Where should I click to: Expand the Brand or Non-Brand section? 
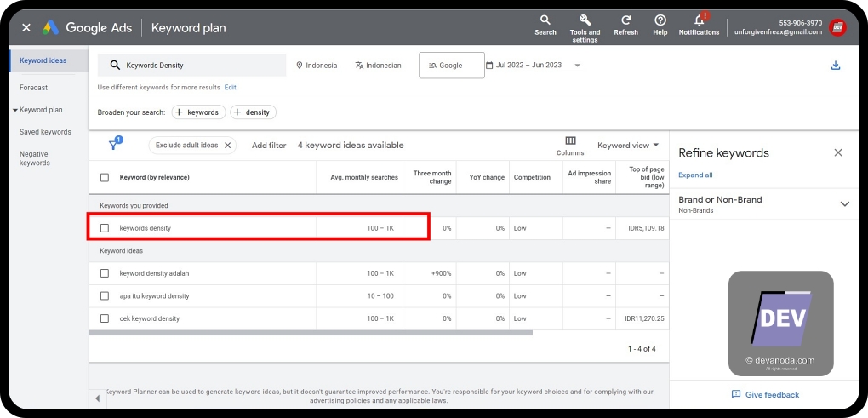click(x=845, y=203)
